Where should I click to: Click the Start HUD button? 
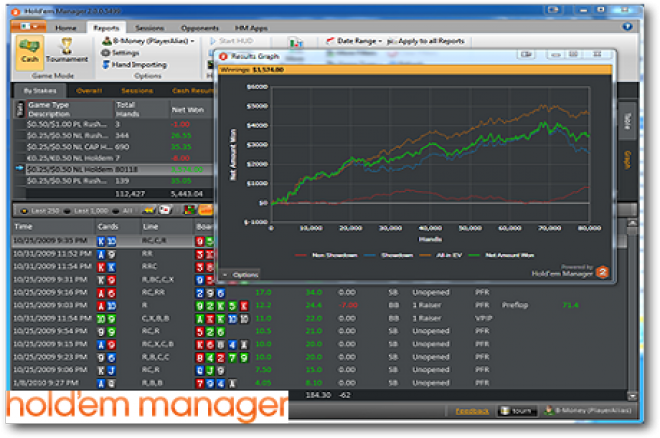(232, 41)
